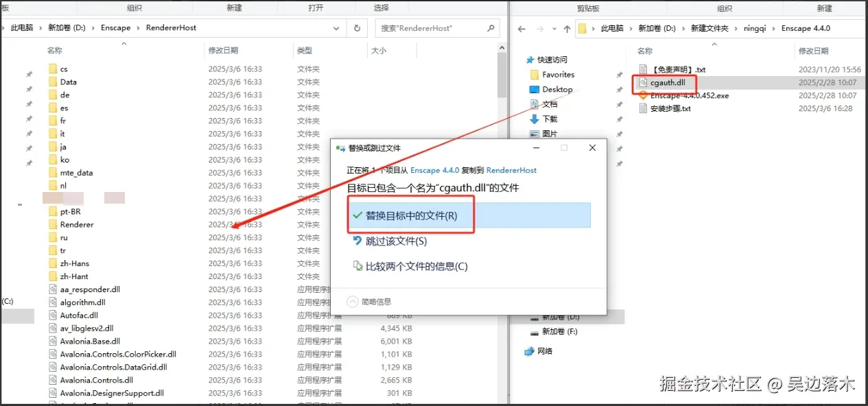Open the 下载 arrow icon in navigation pane
Screen dimensions: 868x406
coord(535,119)
